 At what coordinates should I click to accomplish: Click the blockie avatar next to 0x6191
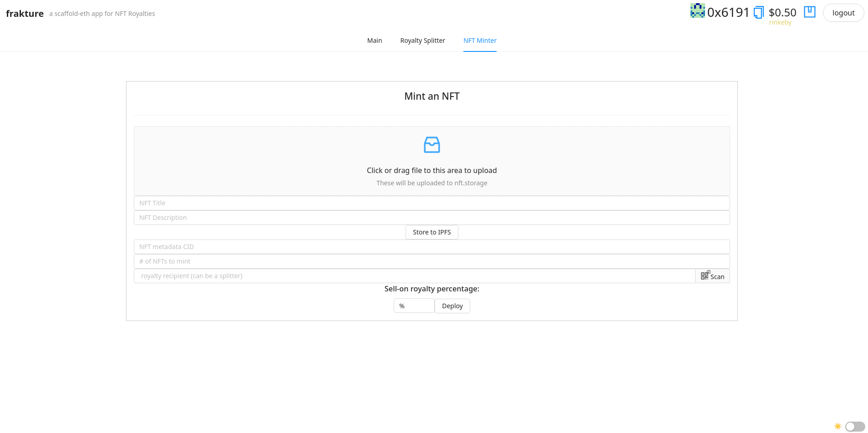pyautogui.click(x=697, y=10)
